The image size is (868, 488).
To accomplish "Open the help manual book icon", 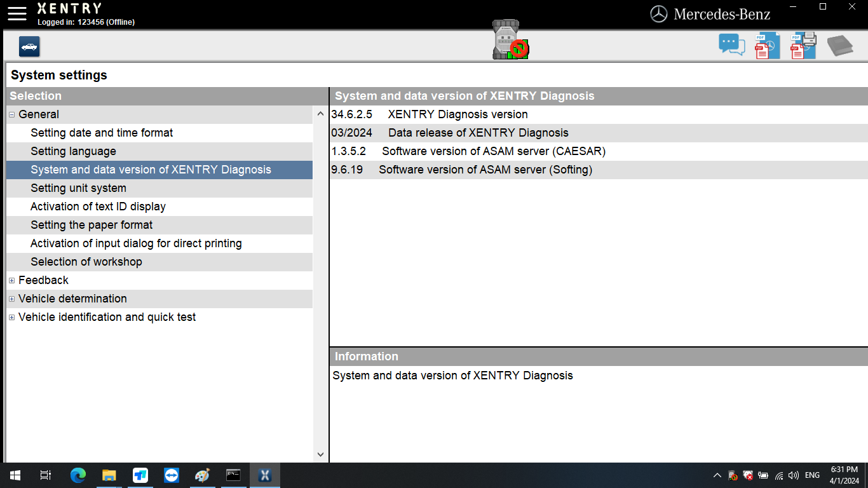I will point(840,44).
